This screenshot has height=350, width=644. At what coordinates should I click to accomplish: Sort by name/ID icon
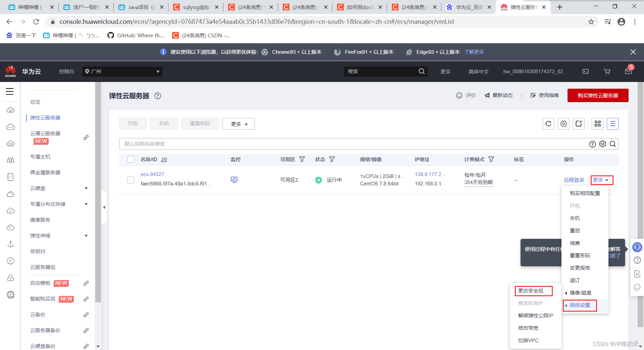164,160
